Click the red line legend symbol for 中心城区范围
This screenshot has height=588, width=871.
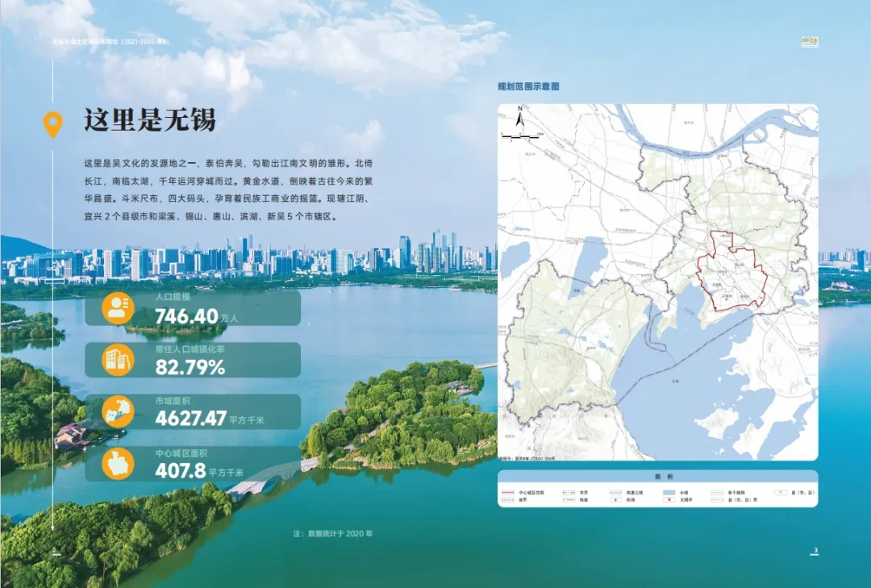point(508,492)
